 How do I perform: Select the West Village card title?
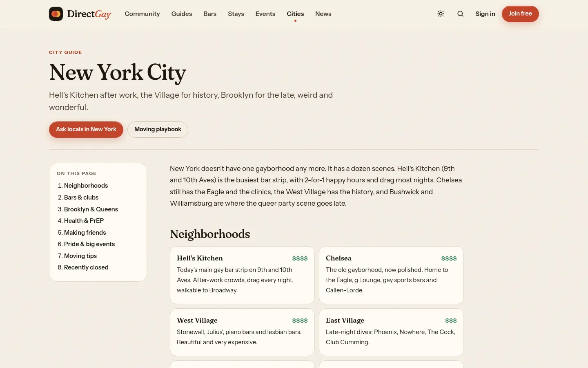click(197, 321)
